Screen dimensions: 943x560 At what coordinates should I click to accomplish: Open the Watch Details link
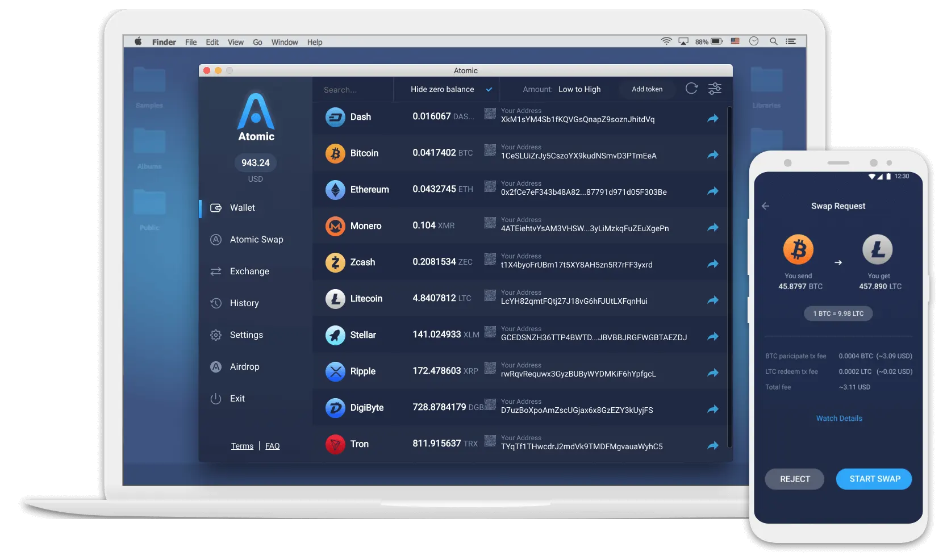(x=839, y=419)
